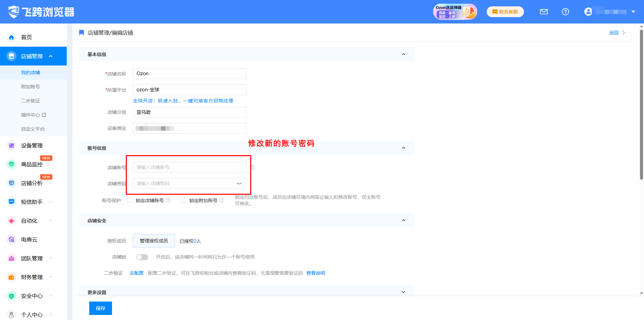Open the Ozon选品神器 promo banner

(454, 12)
